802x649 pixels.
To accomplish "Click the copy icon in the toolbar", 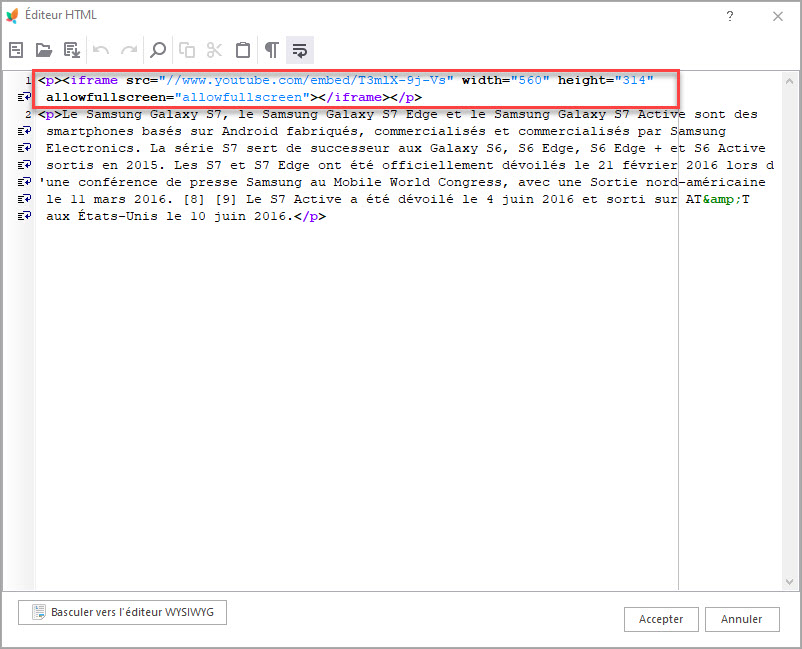I will 187,50.
